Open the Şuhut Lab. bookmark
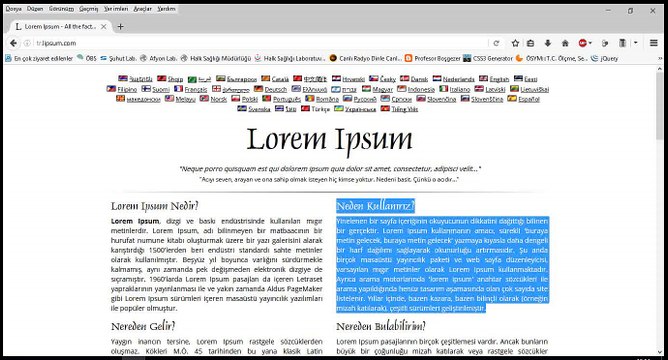668x360 pixels. (118, 58)
